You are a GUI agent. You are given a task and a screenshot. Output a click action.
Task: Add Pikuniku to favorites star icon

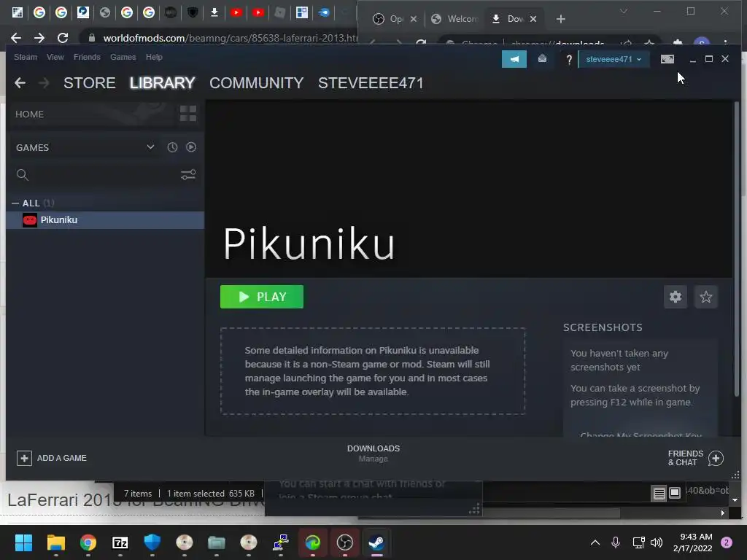pos(706,297)
